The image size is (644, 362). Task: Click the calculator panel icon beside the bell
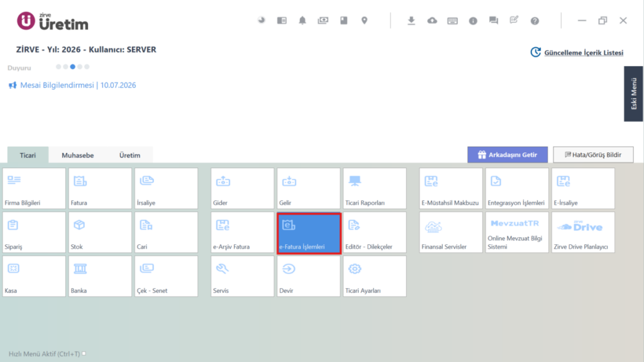click(282, 20)
